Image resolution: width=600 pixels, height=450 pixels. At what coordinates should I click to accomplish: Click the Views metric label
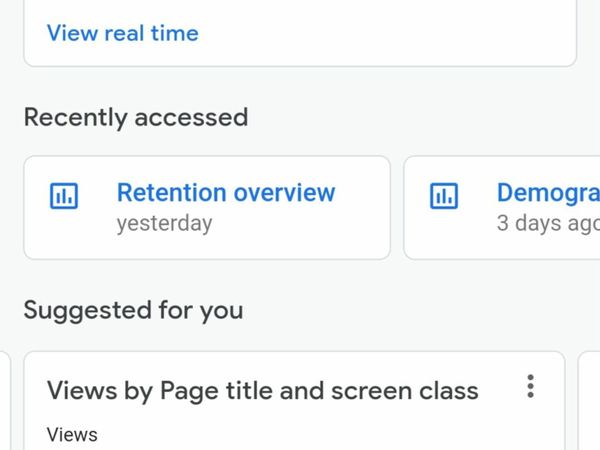pyautogui.click(x=72, y=434)
